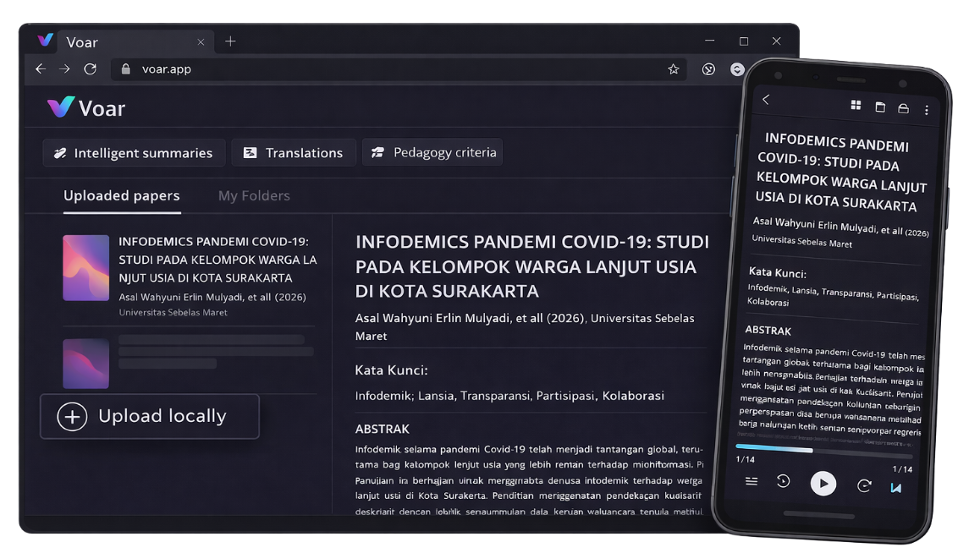Tap the rewind icon on the phone player
This screenshot has width=980, height=553.
point(783,482)
